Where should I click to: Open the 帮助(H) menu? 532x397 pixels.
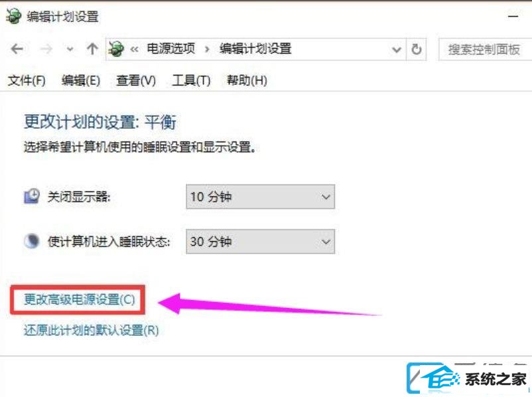(247, 81)
